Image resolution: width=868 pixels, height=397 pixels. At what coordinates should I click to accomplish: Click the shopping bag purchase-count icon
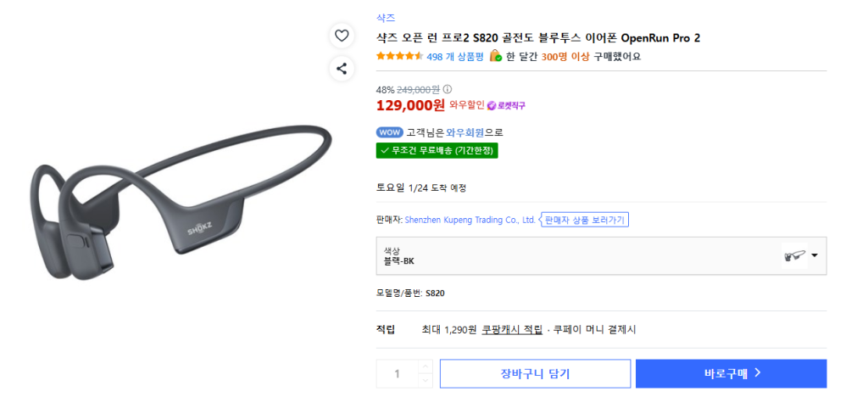495,56
